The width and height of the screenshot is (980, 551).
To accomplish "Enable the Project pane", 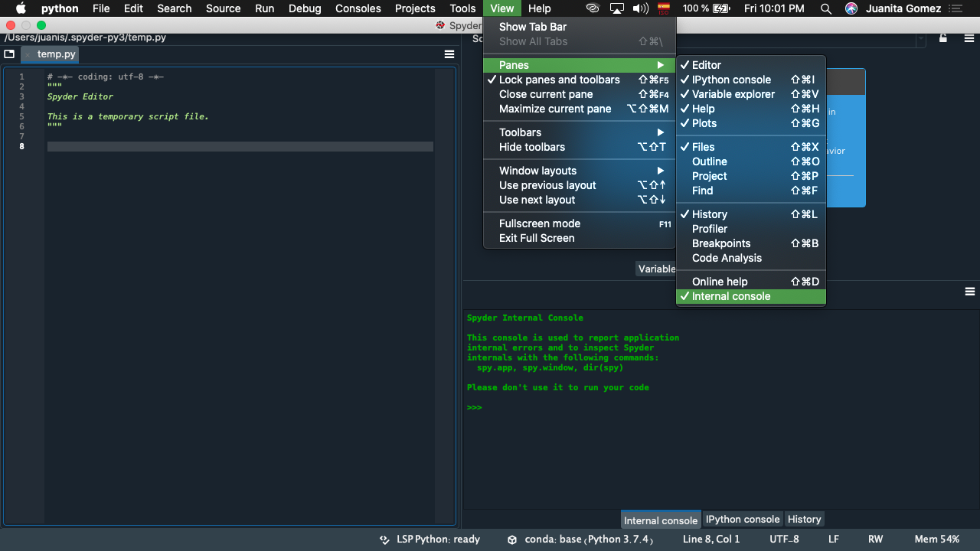I will 751,176.
